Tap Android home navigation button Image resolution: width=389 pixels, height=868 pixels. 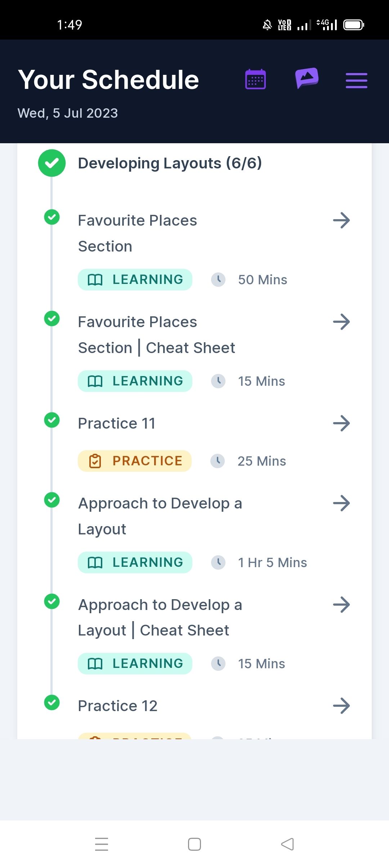[194, 844]
